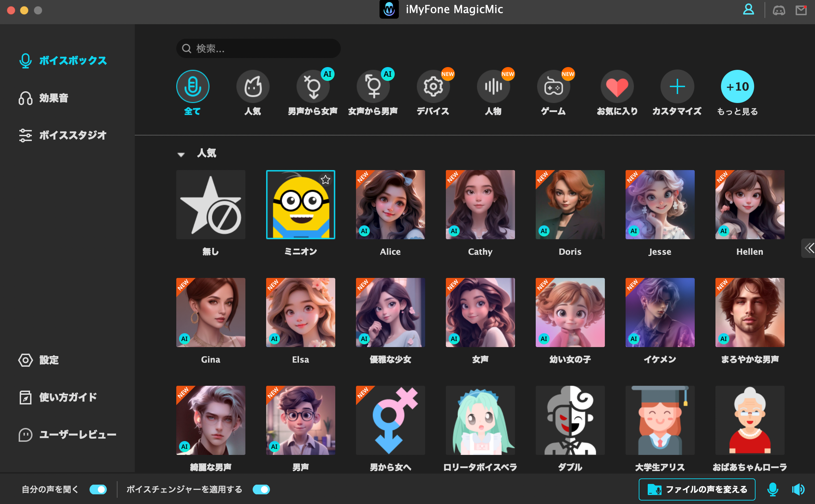Select the Jesse AI voice
Screen dimensions: 815x504
[x=660, y=205]
